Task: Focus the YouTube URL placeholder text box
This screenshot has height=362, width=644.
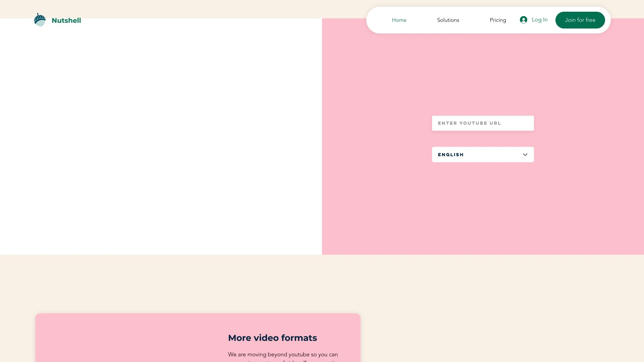Action: (x=483, y=123)
